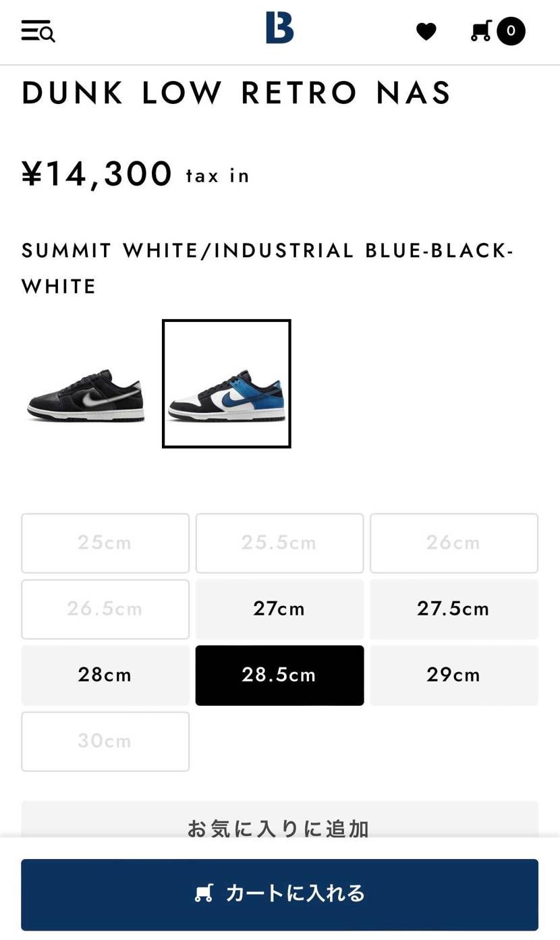Open the favorites heart icon
This screenshot has height=940, width=560.
(426, 31)
